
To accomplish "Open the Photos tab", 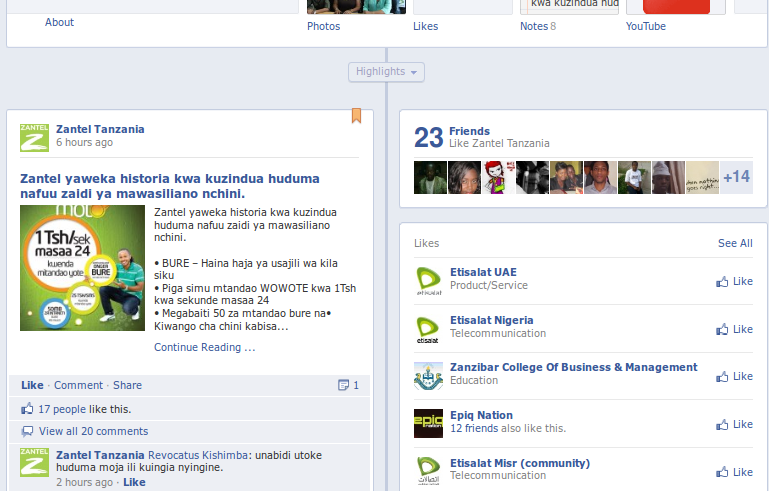I will [x=324, y=26].
